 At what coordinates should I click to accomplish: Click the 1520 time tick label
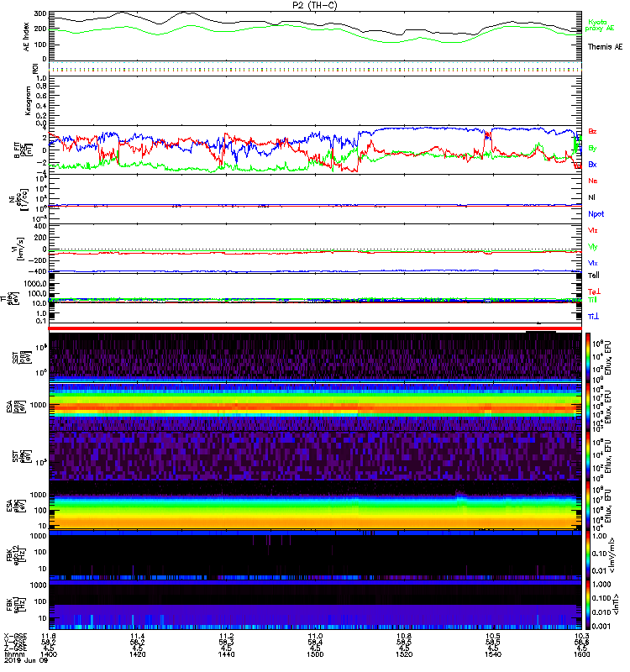click(x=404, y=654)
